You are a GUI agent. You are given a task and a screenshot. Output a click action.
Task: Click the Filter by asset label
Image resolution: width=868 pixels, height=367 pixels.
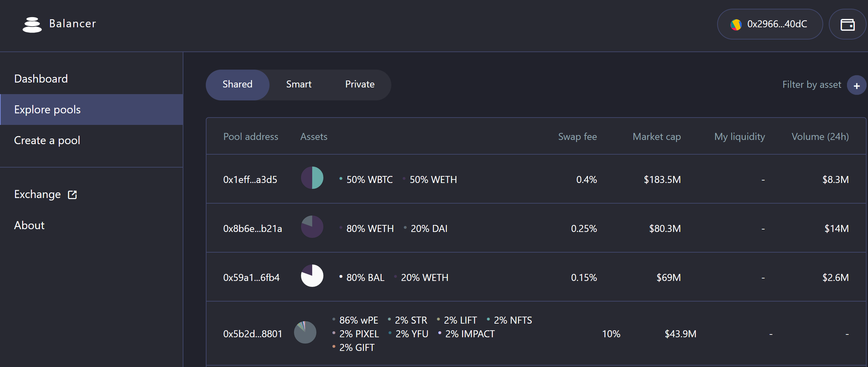pyautogui.click(x=812, y=85)
